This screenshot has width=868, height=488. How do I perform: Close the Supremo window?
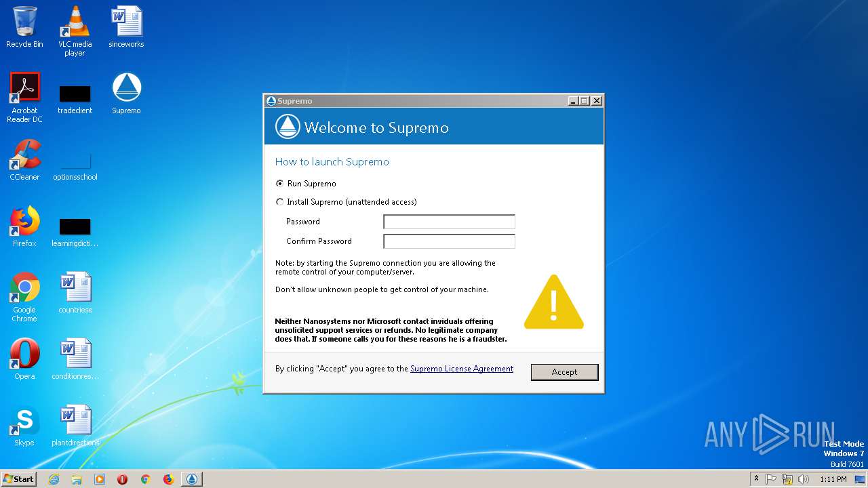point(596,101)
